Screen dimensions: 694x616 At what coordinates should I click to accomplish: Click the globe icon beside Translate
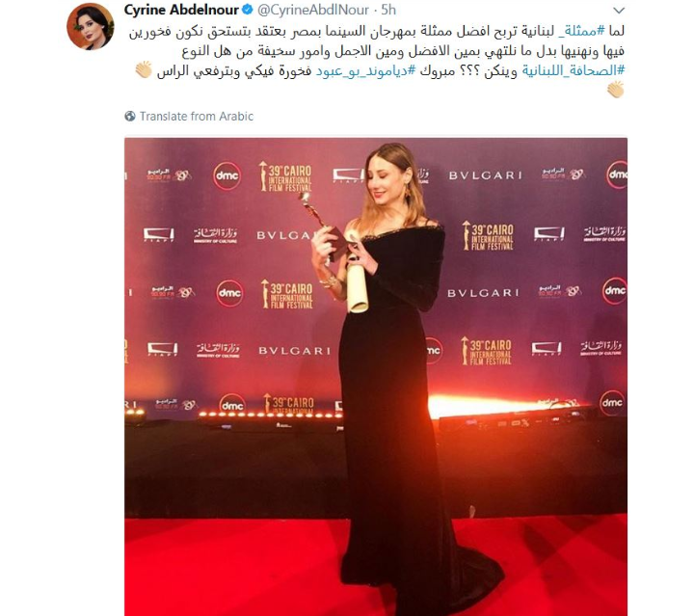tap(130, 117)
